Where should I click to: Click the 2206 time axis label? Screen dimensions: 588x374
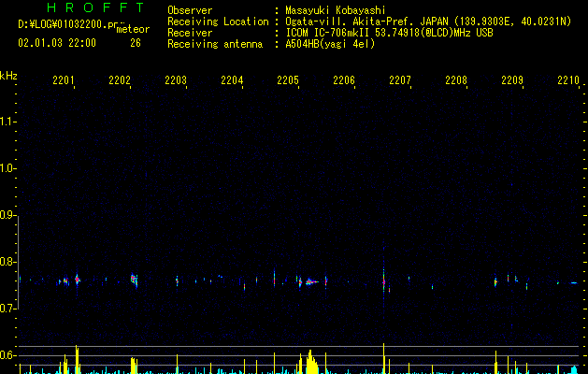tap(344, 80)
